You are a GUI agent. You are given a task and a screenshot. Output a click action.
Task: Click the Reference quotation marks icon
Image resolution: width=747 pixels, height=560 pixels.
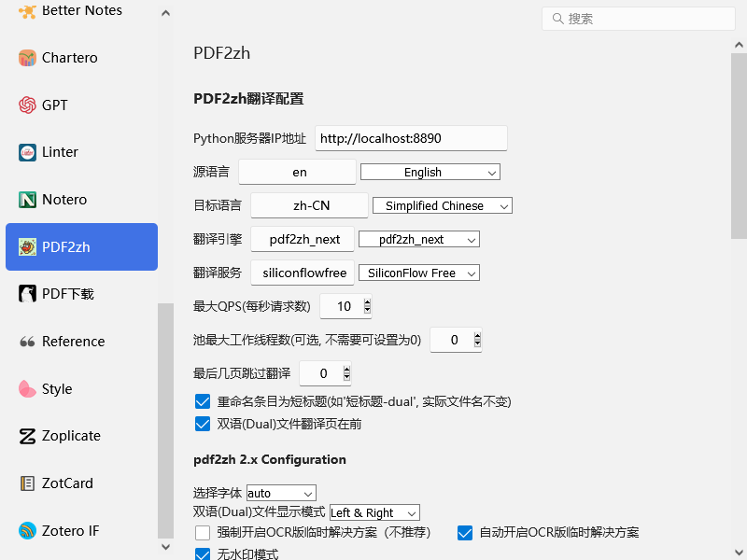27,342
